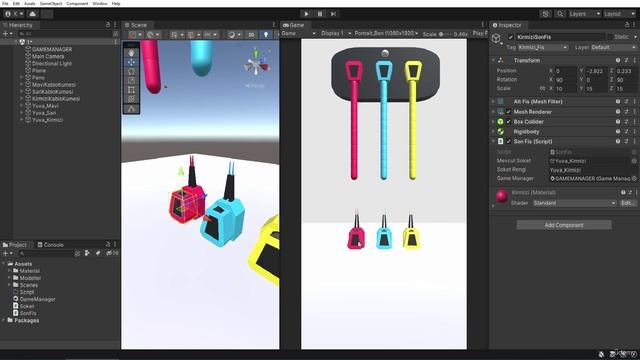Open the Assets menu
640x360 pixels.
29,3
